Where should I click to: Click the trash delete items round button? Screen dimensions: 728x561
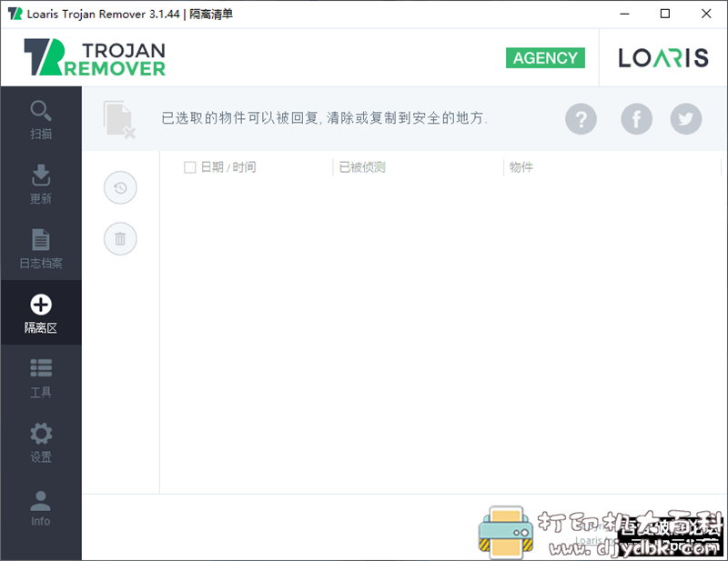pos(120,239)
